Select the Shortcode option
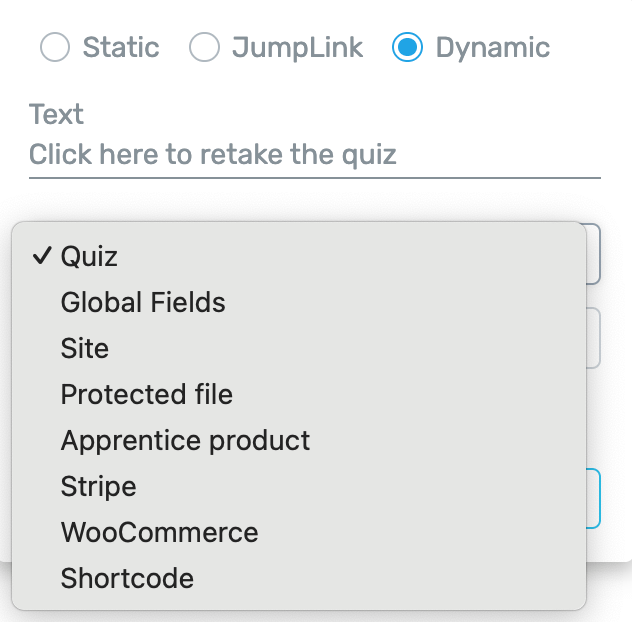 coord(127,579)
